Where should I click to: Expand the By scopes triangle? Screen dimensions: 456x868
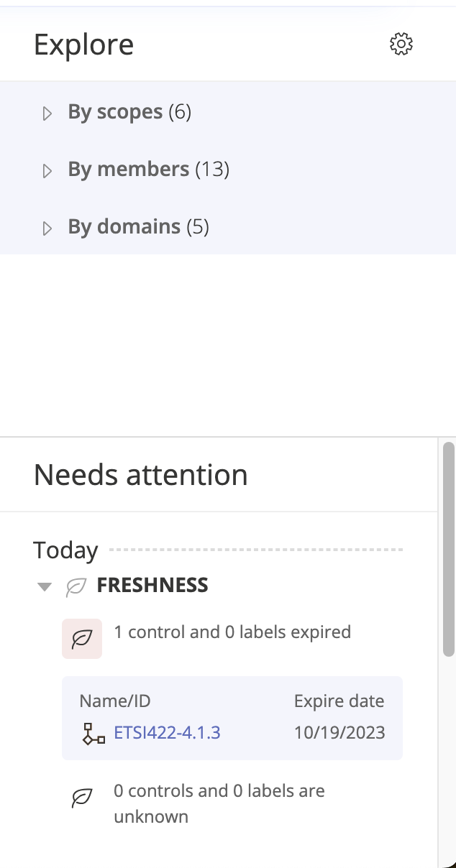coord(47,114)
